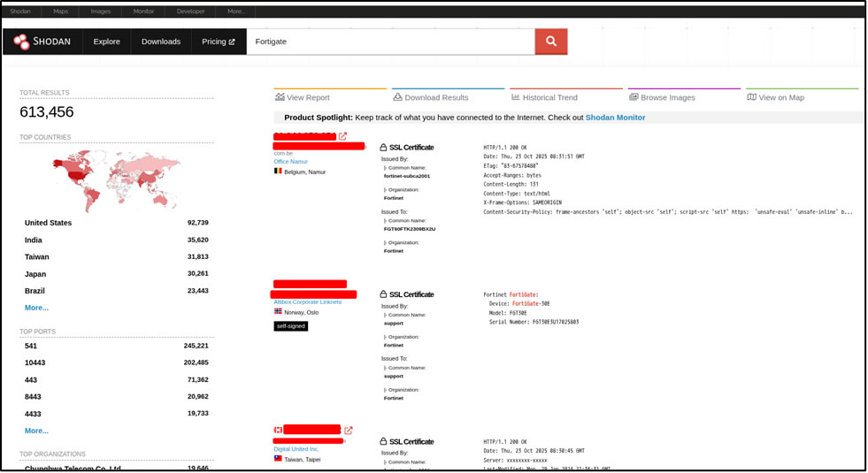Click the Serial Number FGT30E3U17025803 line

(534, 322)
